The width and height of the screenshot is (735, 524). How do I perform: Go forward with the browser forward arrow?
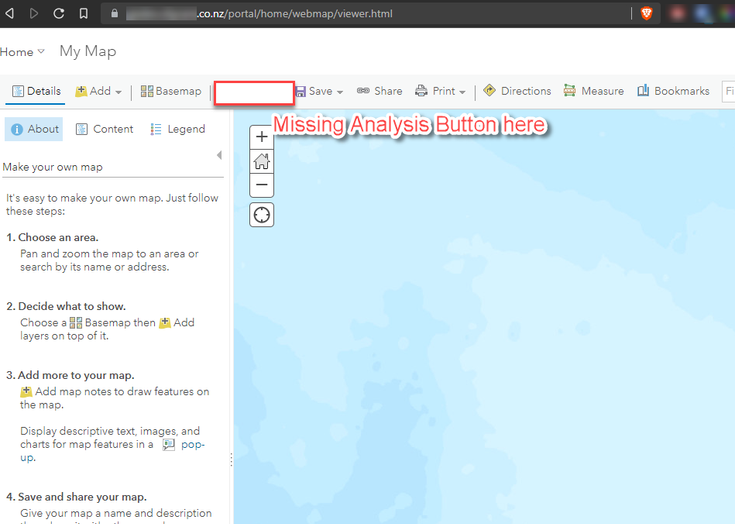[x=34, y=14]
